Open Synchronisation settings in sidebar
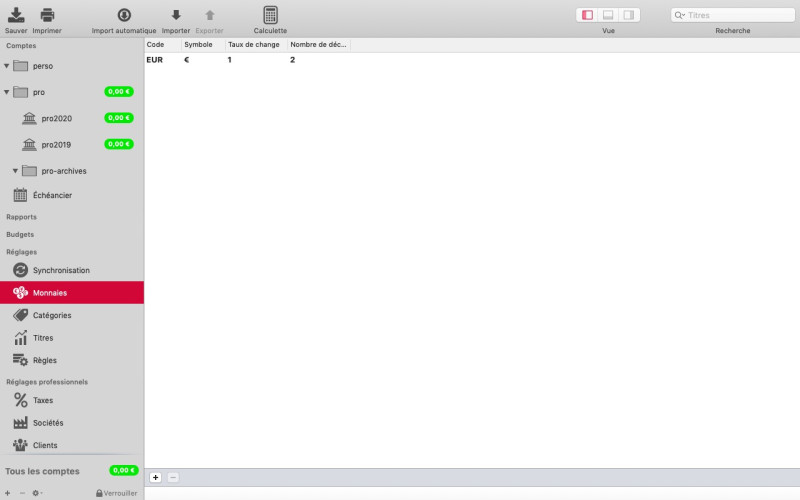Screen dimensions: 800x500 click(60, 270)
